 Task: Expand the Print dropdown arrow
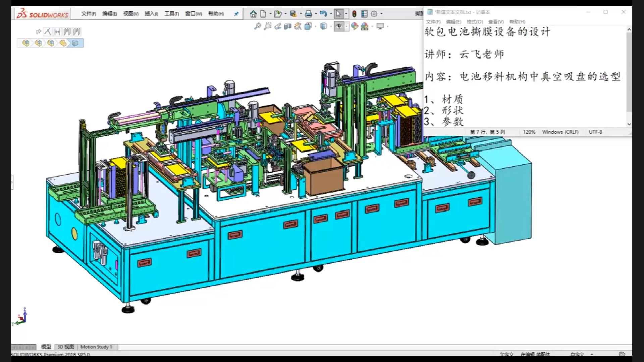point(316,14)
